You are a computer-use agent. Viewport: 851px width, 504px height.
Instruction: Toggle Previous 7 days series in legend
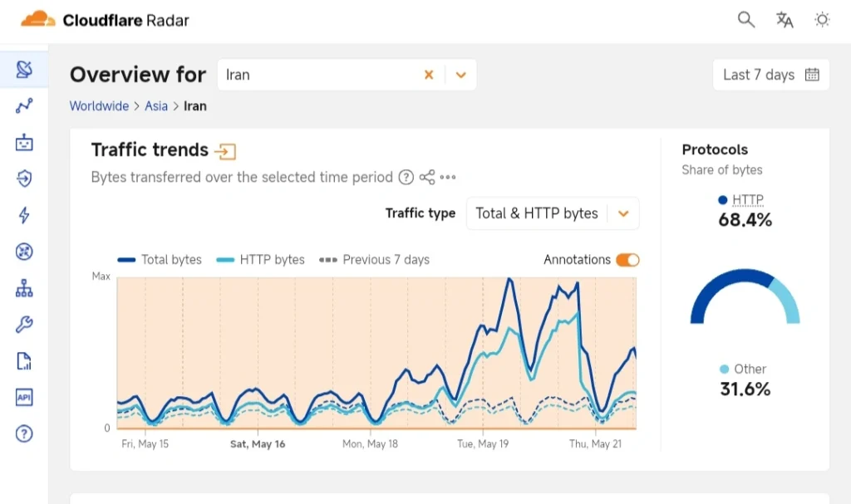pos(375,260)
